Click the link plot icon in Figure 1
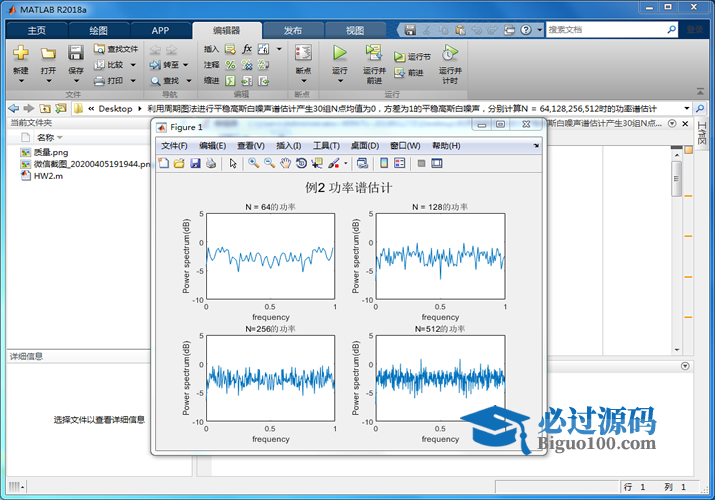The image size is (715, 500). pyautogui.click(x=363, y=163)
